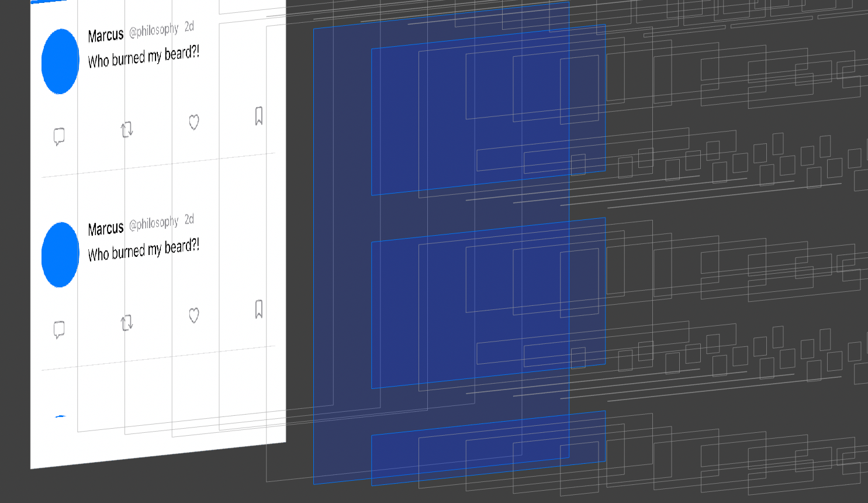
Task: Click the name 'Marcus' in the second tweet
Action: tap(106, 229)
